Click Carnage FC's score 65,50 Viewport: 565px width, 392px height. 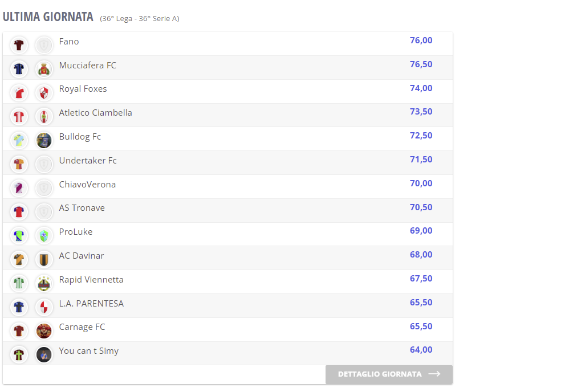[x=421, y=326]
